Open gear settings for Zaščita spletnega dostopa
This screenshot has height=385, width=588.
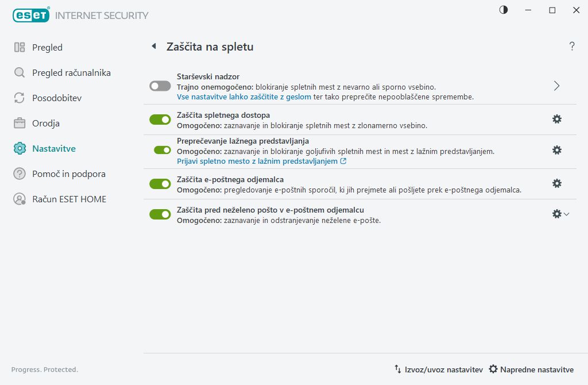556,119
